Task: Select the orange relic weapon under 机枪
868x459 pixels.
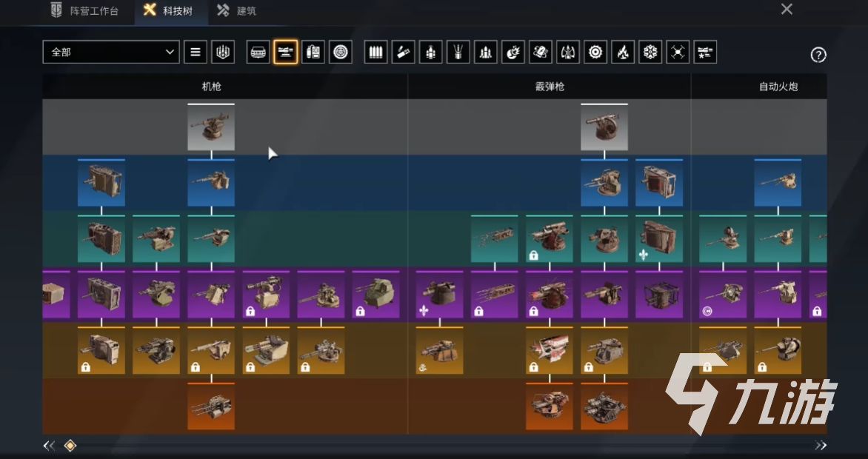Action: tap(211, 406)
